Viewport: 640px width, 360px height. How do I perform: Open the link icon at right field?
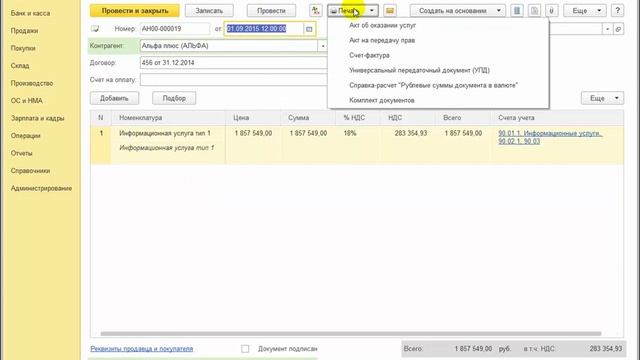point(618,29)
